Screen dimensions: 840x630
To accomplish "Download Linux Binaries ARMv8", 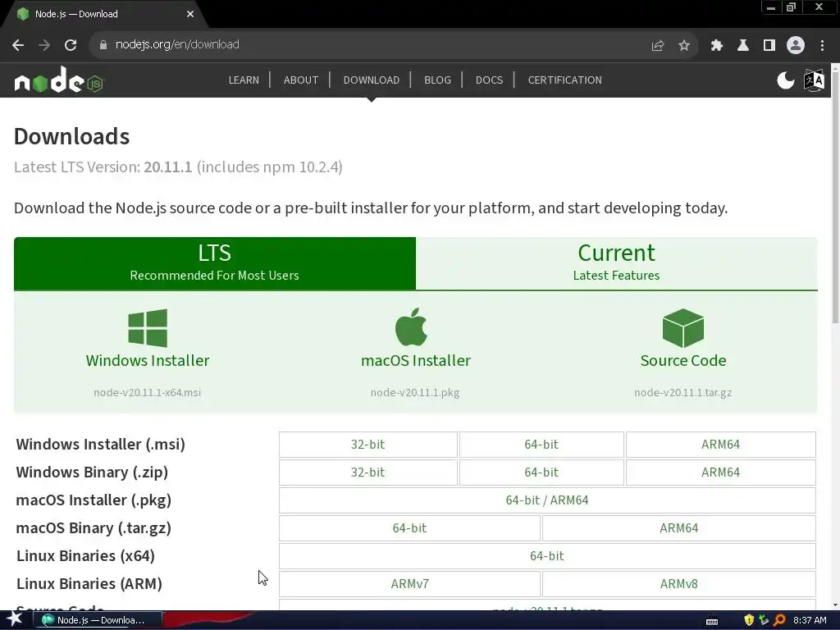I will (x=678, y=583).
